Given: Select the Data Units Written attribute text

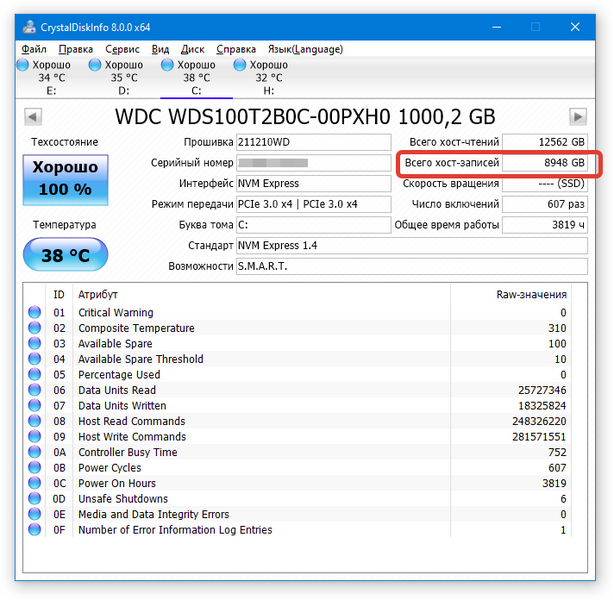Looking at the screenshot, I should click(x=122, y=406).
